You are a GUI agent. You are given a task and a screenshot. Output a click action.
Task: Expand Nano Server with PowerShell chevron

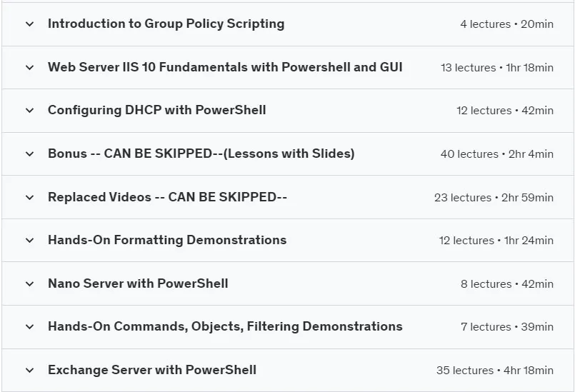(x=30, y=283)
